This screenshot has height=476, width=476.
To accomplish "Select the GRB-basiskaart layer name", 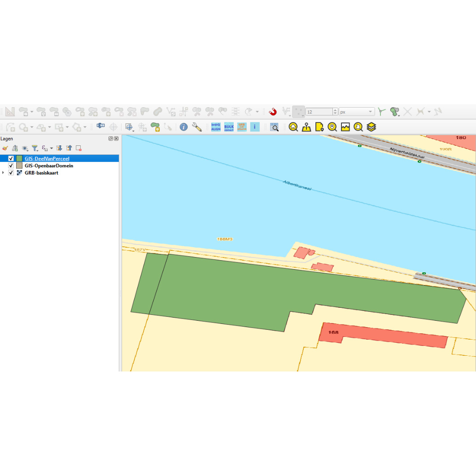I will click(x=41, y=173).
